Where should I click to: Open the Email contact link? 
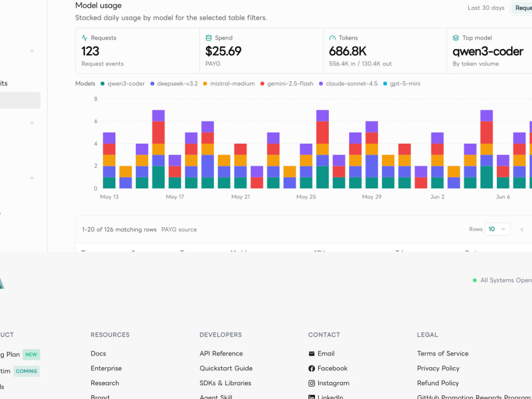322,354
